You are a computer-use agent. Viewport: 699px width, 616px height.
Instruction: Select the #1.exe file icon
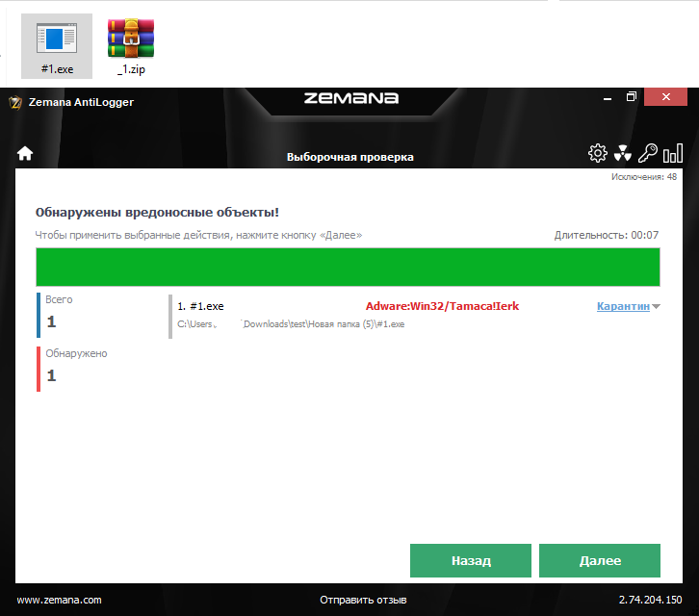(x=57, y=46)
